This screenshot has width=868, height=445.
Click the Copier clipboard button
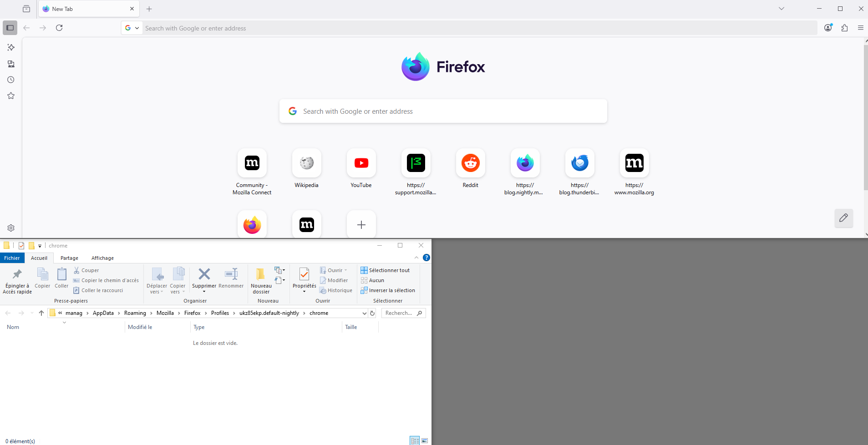[42, 278]
